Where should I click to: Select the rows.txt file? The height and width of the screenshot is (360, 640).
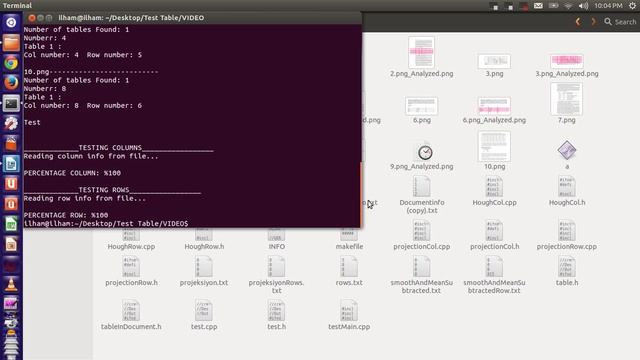point(349,271)
